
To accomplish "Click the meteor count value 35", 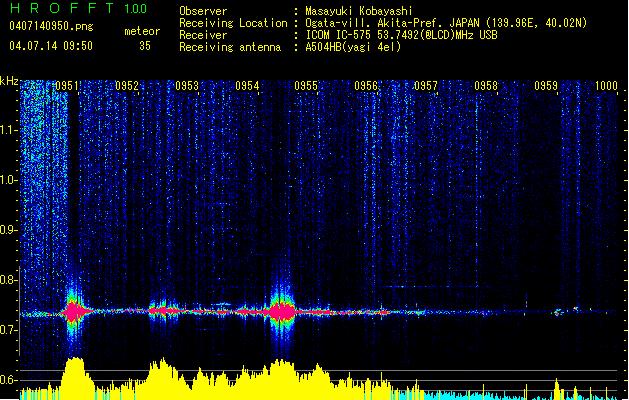I will 145,46.
